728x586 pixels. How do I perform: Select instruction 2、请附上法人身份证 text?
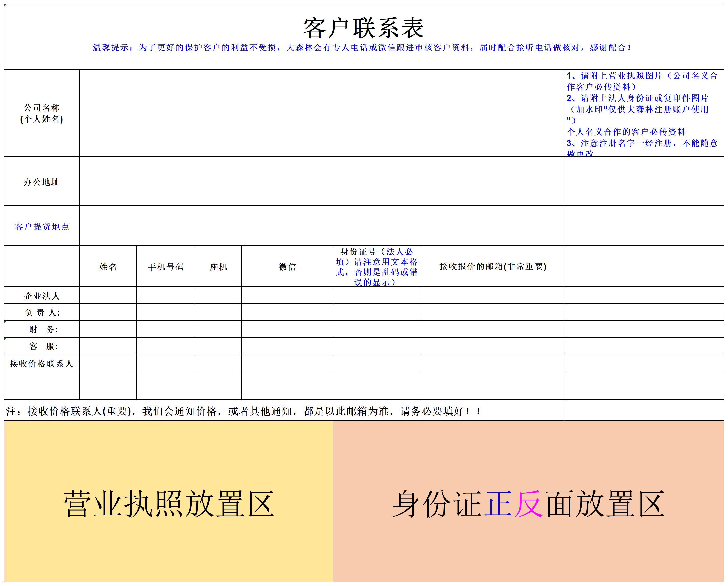637,110
